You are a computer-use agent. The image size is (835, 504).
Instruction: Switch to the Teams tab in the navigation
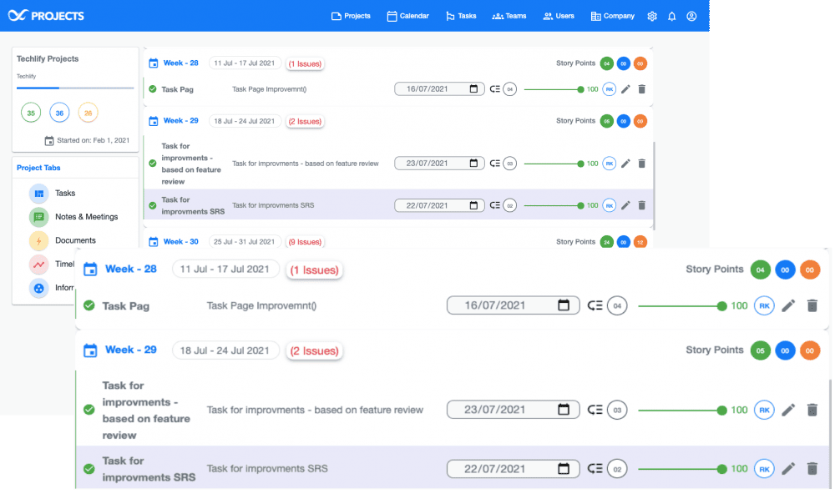click(509, 15)
